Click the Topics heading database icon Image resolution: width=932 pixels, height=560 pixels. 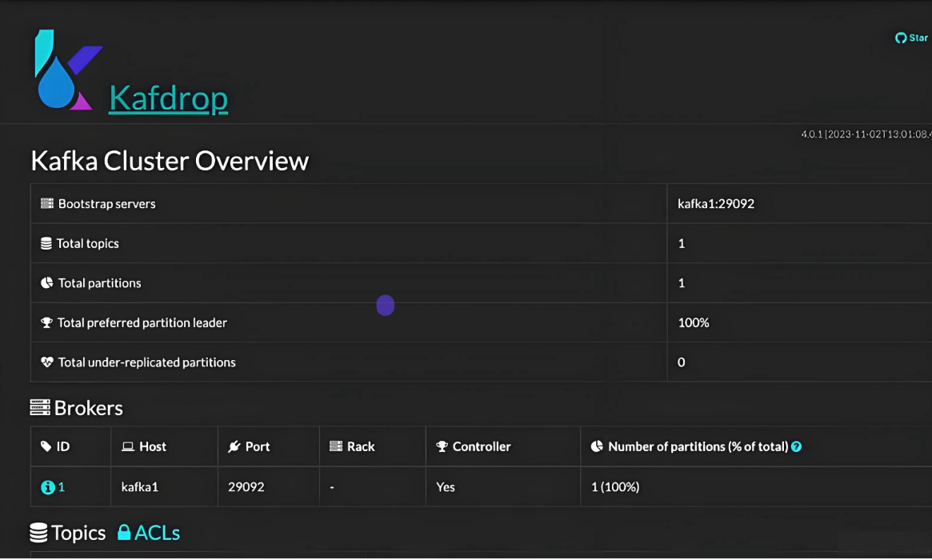coord(38,533)
